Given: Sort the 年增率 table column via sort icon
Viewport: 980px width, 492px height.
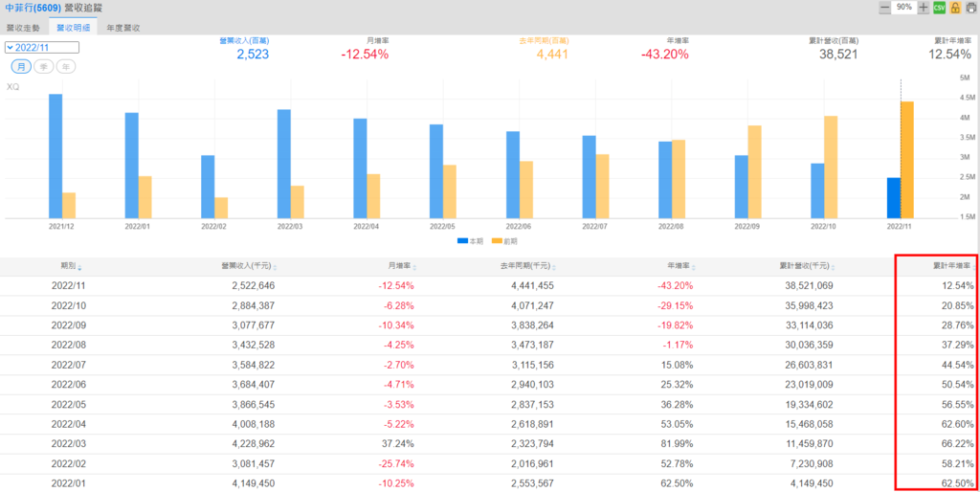Looking at the screenshot, I should (693, 267).
